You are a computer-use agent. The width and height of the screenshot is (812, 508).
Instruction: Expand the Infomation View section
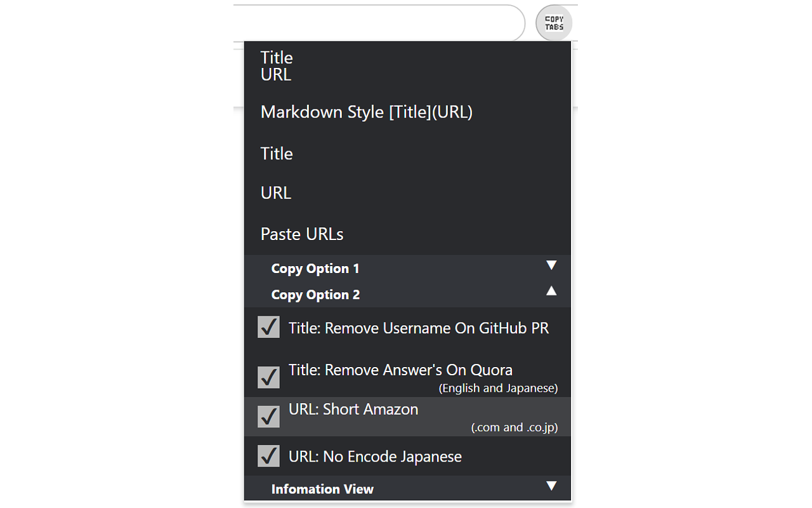point(407,488)
